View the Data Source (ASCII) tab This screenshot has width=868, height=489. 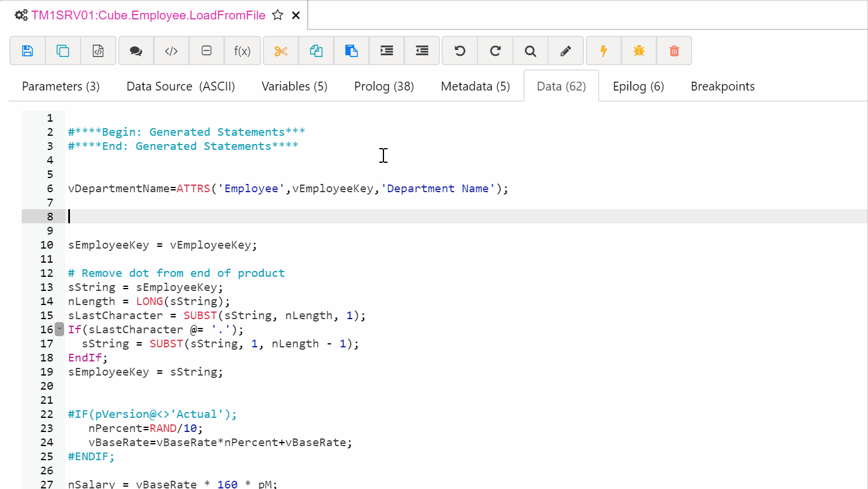pos(180,86)
